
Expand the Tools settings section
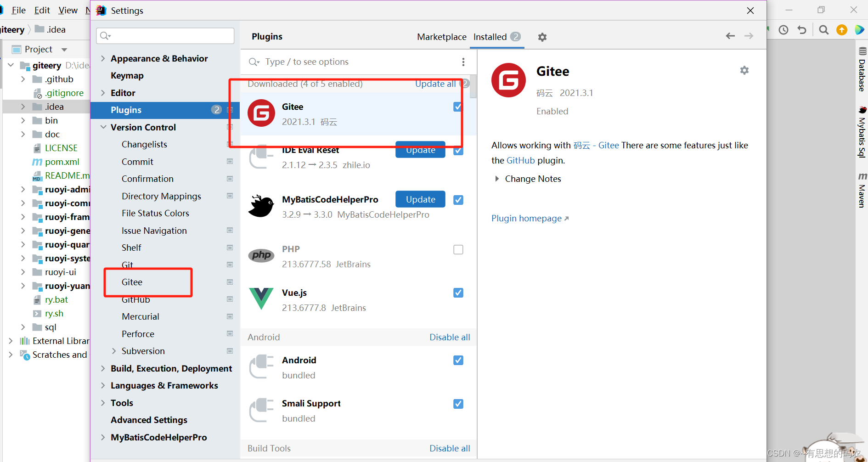pyautogui.click(x=103, y=403)
